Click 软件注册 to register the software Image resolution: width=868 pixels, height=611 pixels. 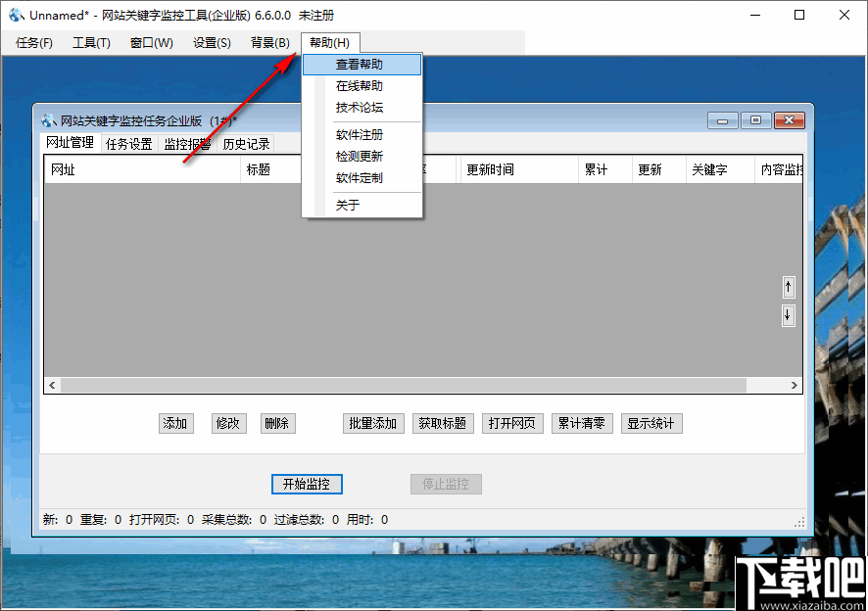361,134
